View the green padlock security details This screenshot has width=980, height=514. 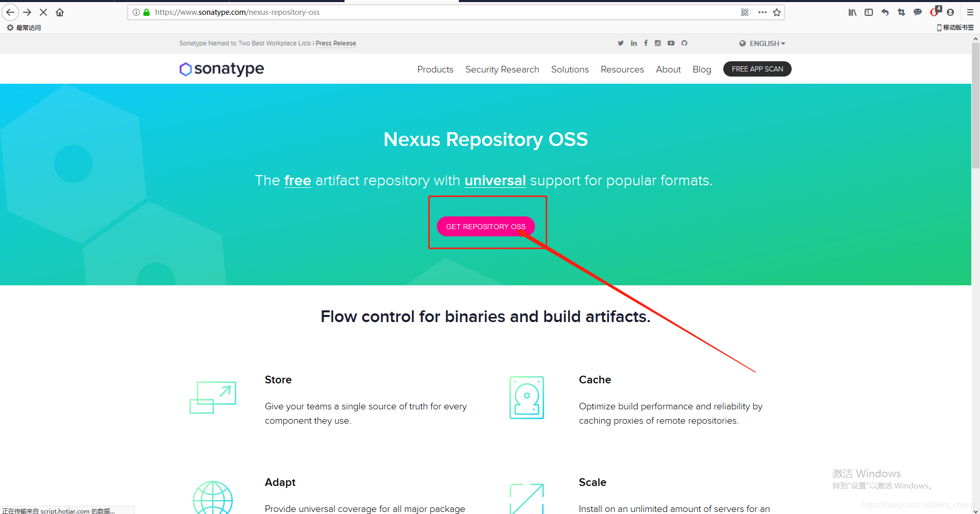[146, 12]
